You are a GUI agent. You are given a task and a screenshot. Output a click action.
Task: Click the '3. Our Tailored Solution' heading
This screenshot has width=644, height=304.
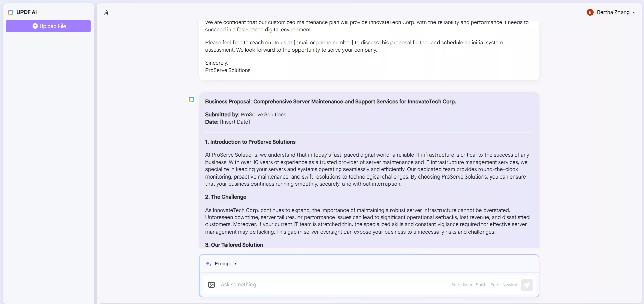click(x=234, y=245)
